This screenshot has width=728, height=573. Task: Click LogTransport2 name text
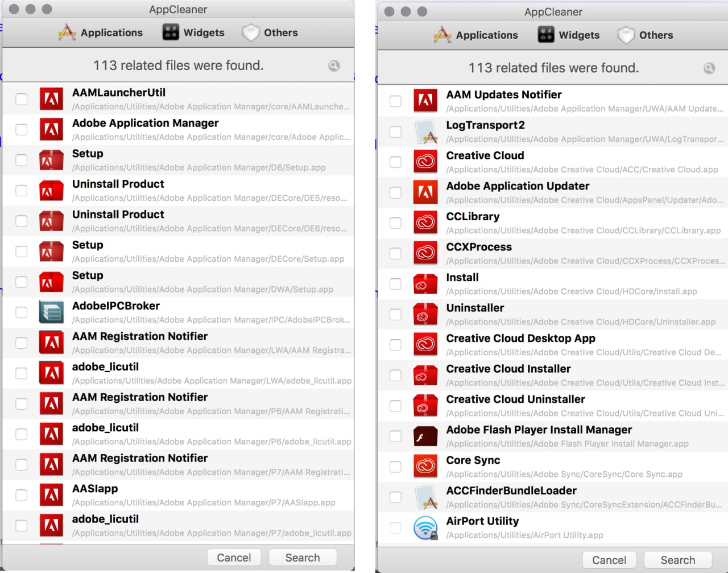point(485,125)
